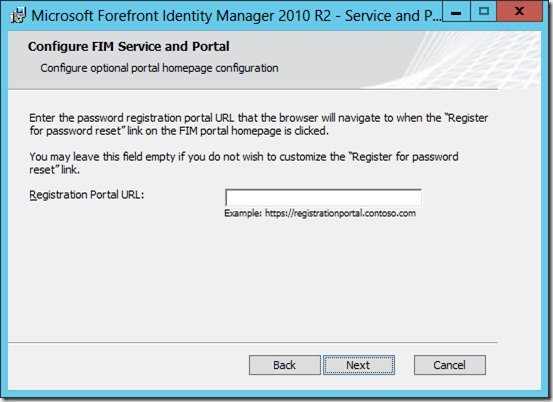This screenshot has height=402, width=553.
Task: Focus the Registration Portal URL text box
Action: [x=323, y=197]
